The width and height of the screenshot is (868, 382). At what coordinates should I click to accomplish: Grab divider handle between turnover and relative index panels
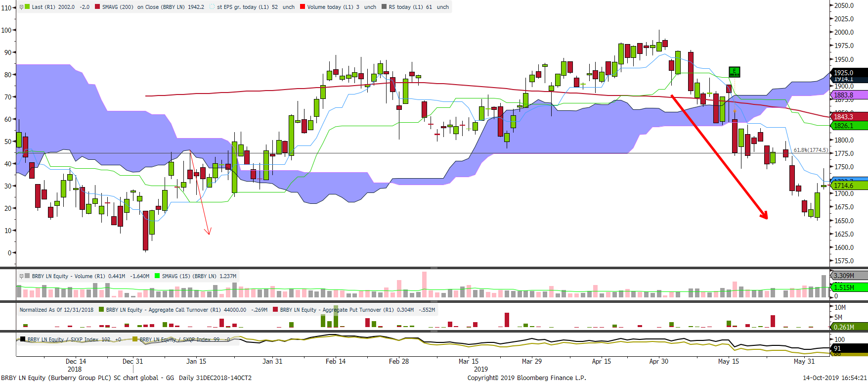[x=434, y=331]
